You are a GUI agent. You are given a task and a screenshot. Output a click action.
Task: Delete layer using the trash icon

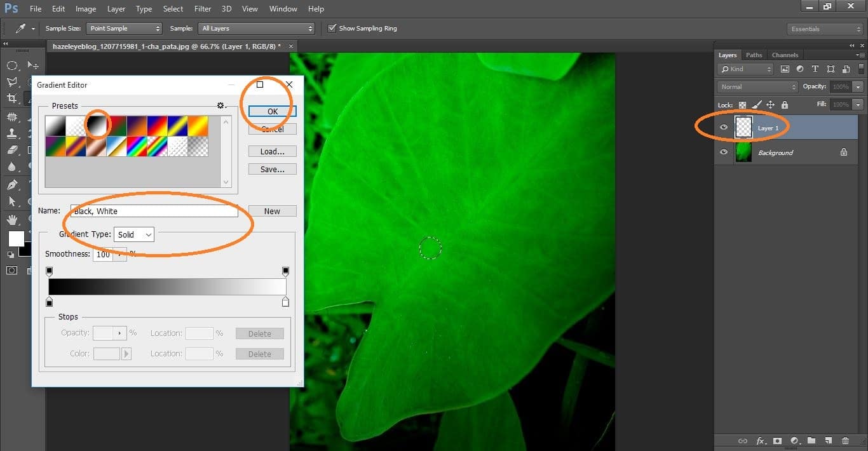tap(845, 441)
